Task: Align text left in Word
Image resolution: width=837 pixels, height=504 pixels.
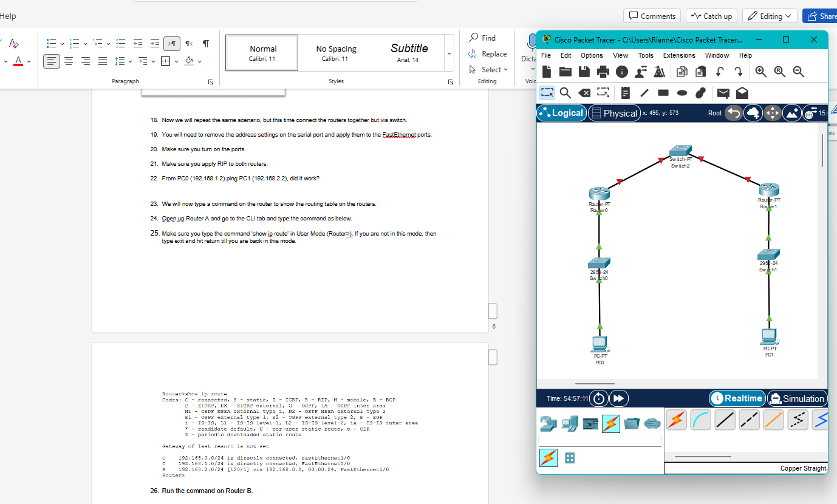Action: pos(52,61)
